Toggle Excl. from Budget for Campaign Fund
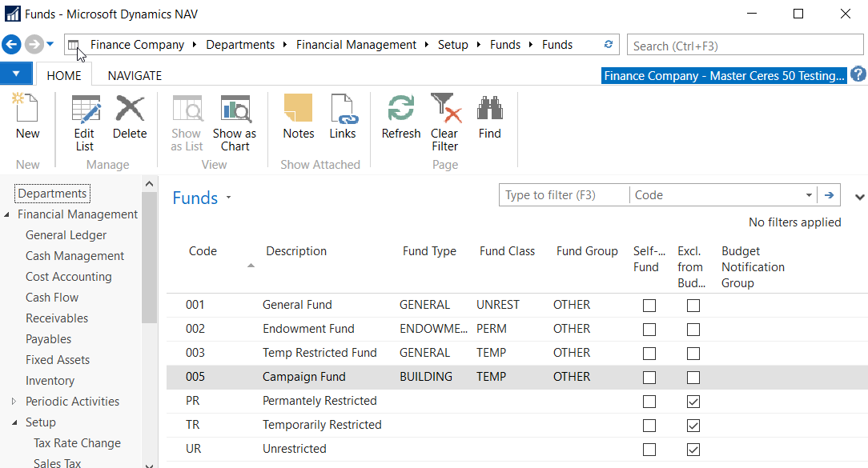Image resolution: width=868 pixels, height=468 pixels. (693, 377)
